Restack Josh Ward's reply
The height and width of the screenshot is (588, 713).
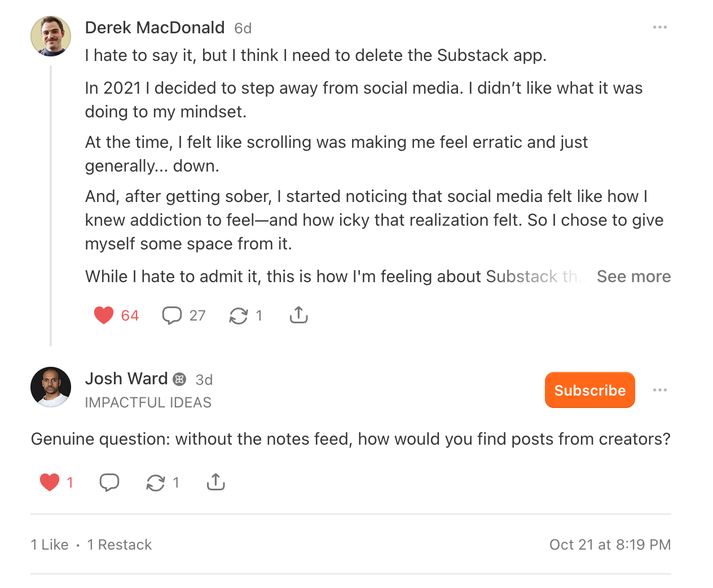click(x=156, y=482)
